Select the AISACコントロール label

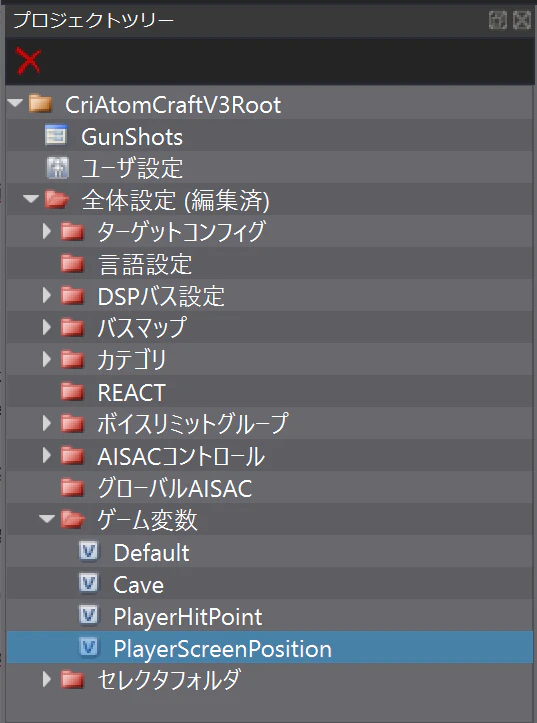click(181, 456)
